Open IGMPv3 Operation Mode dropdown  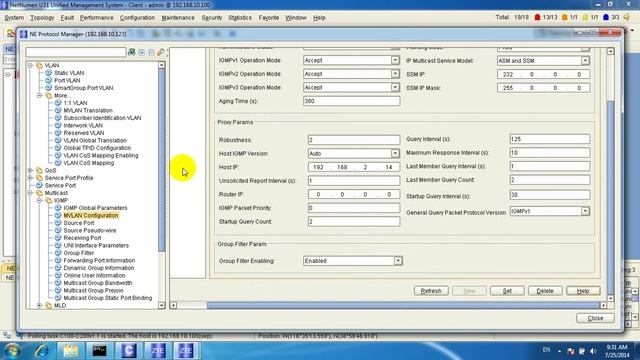395,87
